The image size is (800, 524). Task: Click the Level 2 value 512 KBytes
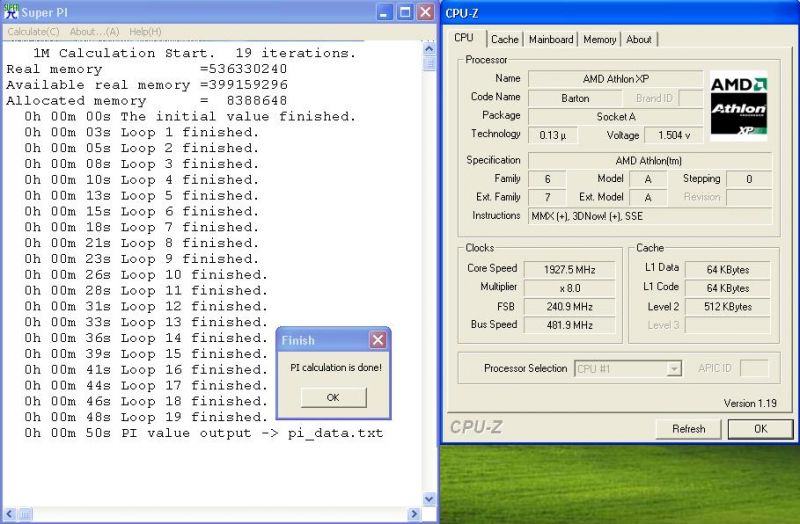[728, 307]
